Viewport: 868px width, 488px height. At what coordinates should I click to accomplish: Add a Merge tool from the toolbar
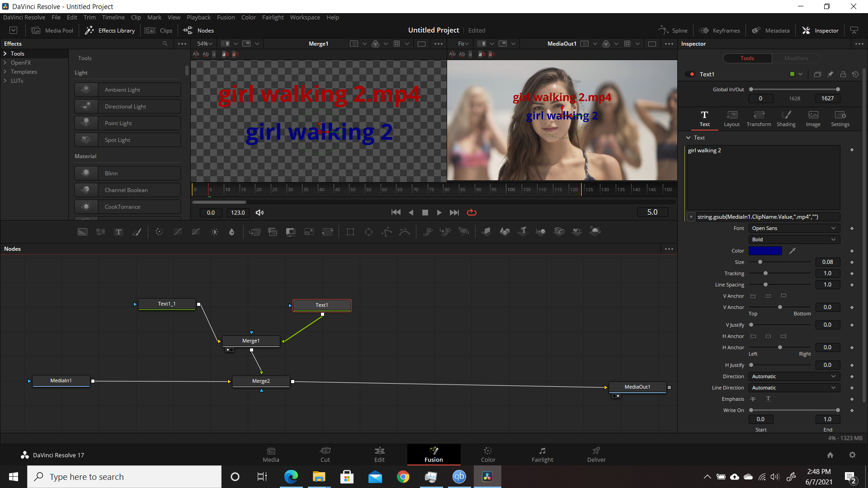tap(255, 232)
